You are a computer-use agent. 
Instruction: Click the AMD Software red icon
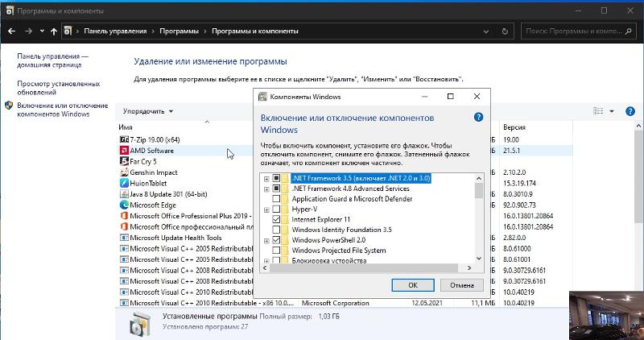(124, 151)
